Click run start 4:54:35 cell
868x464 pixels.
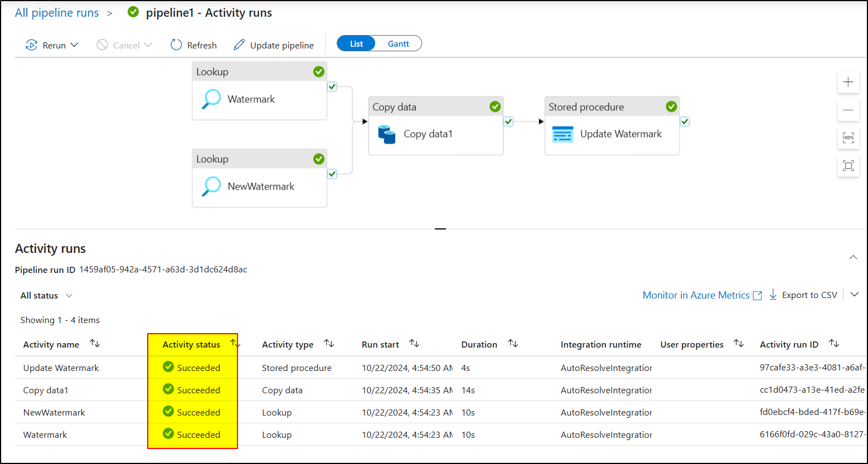(407, 390)
